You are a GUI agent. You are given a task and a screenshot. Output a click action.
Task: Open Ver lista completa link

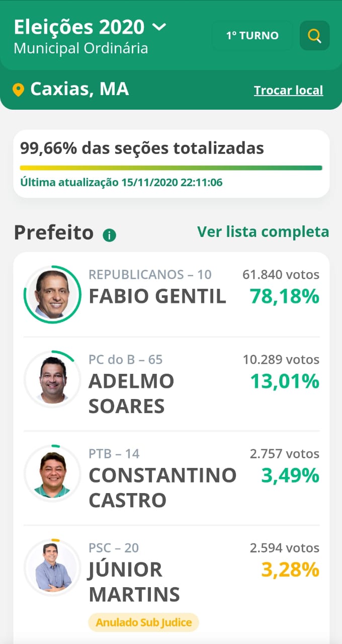(263, 232)
